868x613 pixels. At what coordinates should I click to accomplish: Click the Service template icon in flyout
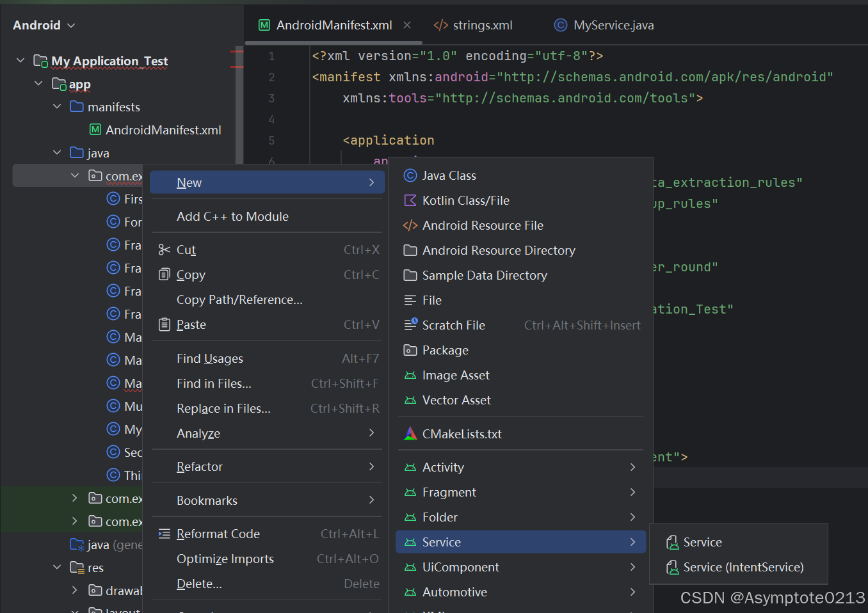[x=672, y=543]
